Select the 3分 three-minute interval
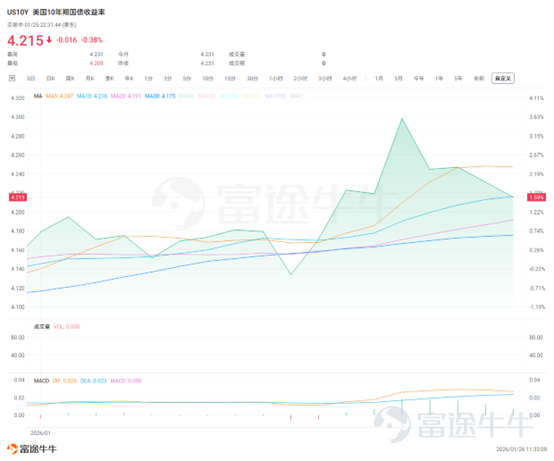Screen dimensions: 554x461 click(167, 78)
